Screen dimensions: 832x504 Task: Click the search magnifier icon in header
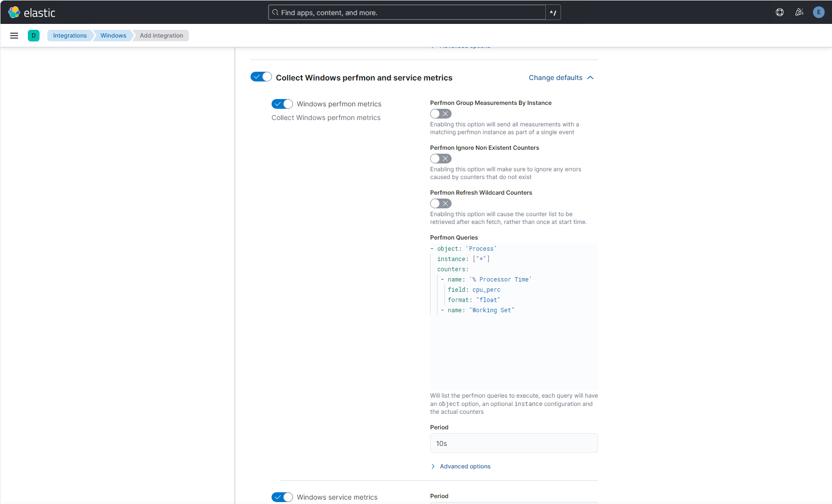click(x=275, y=12)
